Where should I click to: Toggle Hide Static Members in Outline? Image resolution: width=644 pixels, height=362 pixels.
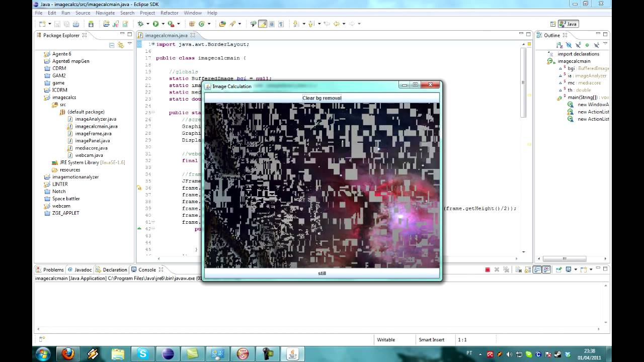578,45
